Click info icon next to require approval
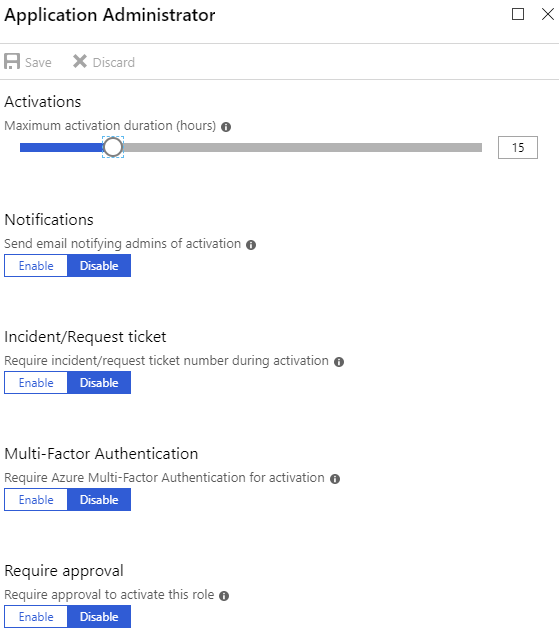The image size is (559, 634). [224, 596]
